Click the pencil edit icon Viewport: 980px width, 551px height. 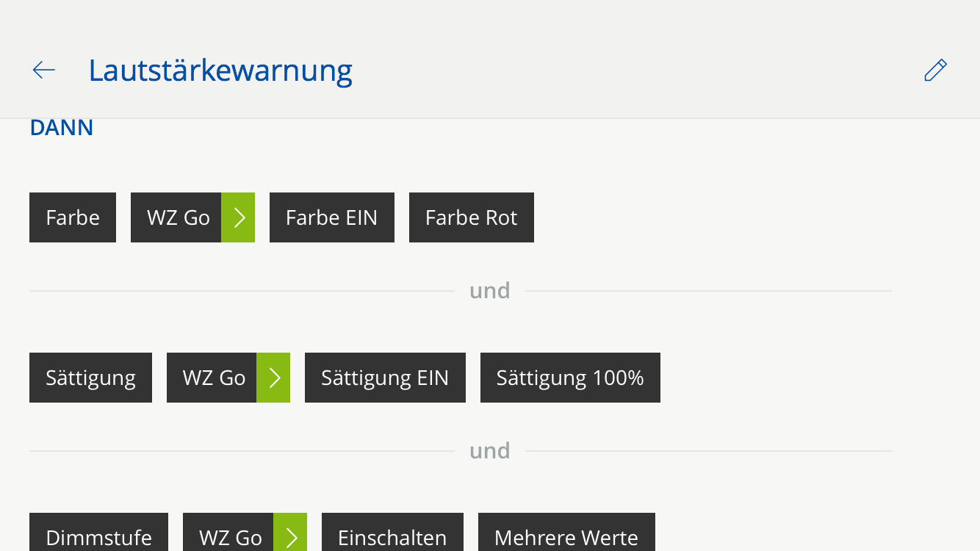point(935,70)
